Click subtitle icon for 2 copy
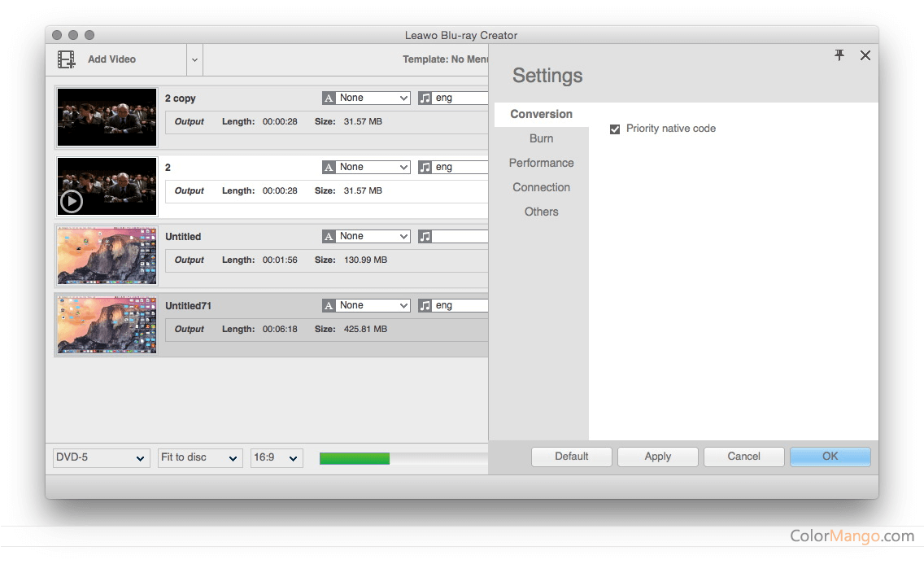924x564 pixels. coord(329,98)
